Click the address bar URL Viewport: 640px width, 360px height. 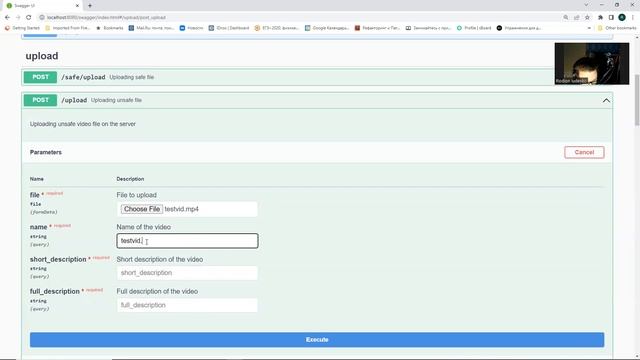click(106, 18)
